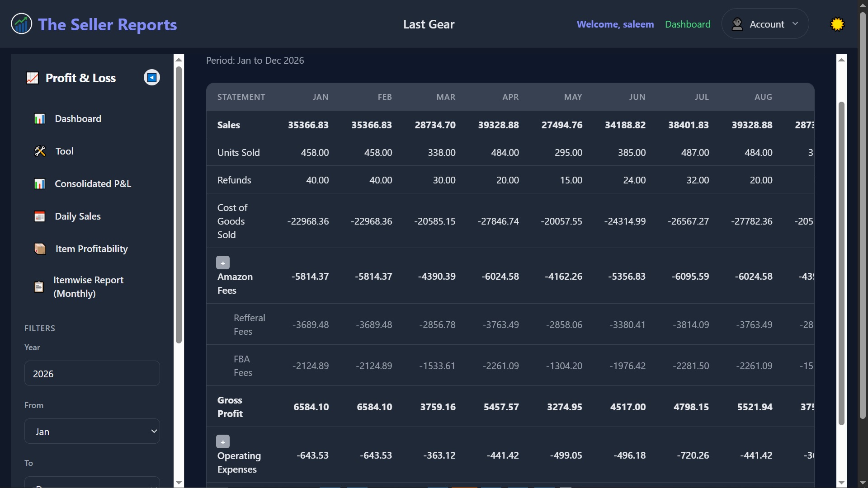This screenshot has width=868, height=488.
Task: Click the Itemwise Report clipboard icon
Action: pyautogui.click(x=39, y=287)
